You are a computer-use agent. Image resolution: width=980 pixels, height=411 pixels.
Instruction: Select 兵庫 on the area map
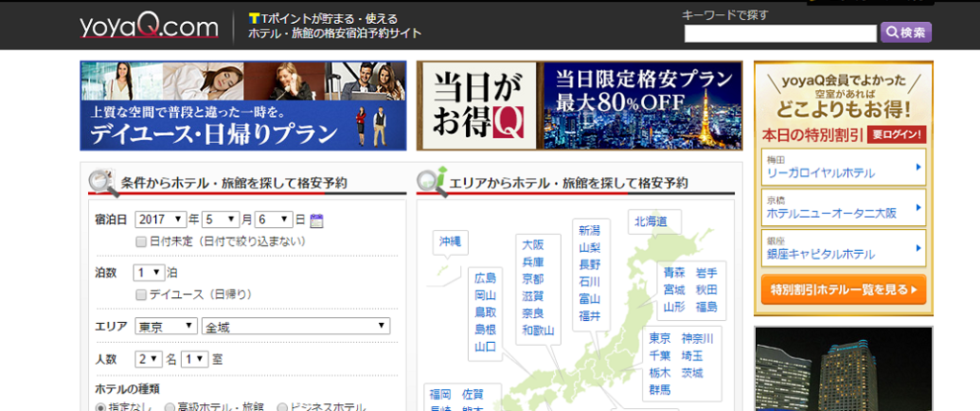point(533,263)
